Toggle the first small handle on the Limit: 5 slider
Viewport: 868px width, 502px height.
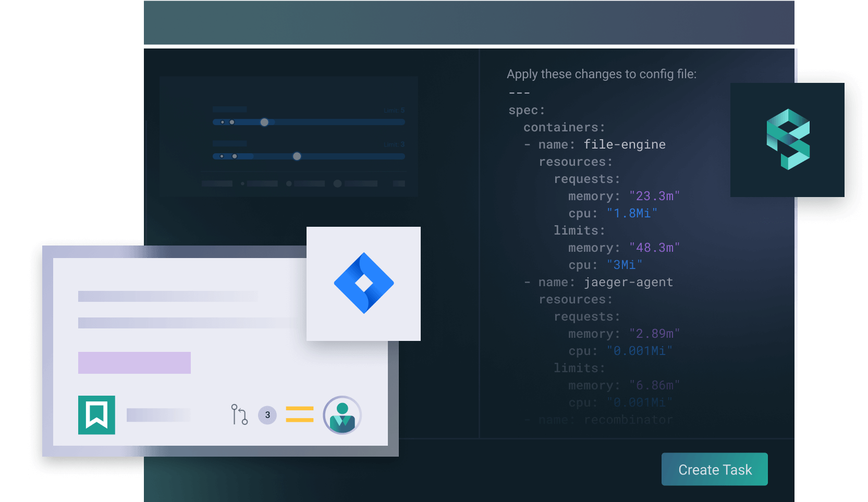[222, 122]
